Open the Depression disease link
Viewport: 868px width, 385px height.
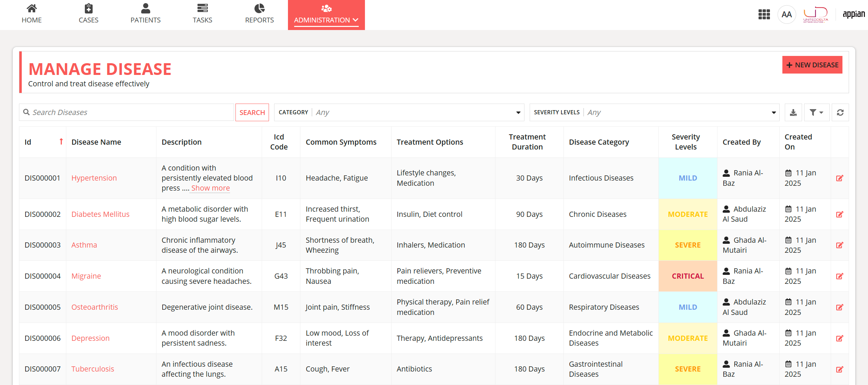[90, 338]
